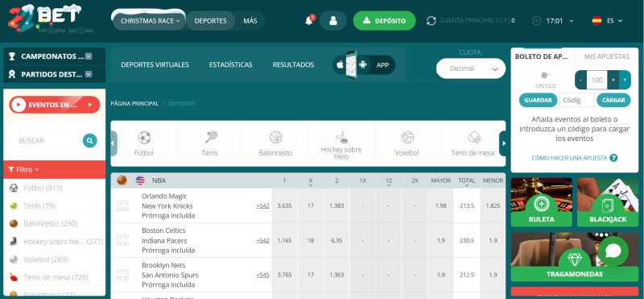Select odds 3.635 for Orlando Magic
Screen dimensions: 644x299
click(x=284, y=206)
